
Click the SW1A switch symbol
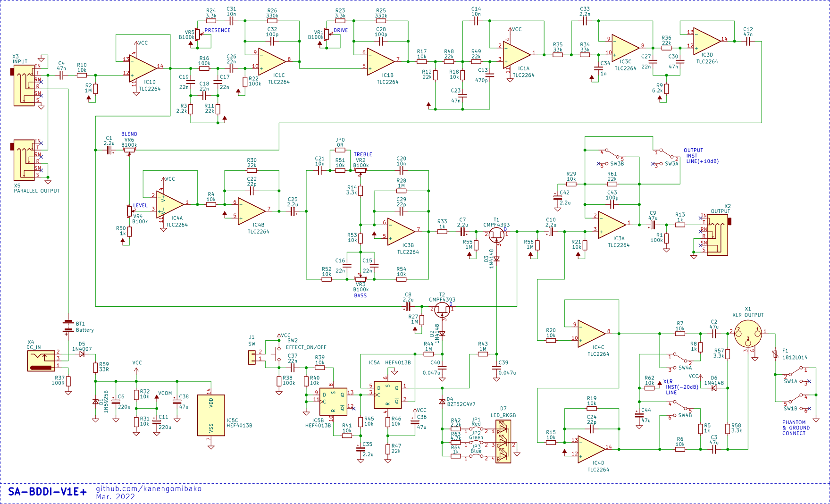point(796,374)
